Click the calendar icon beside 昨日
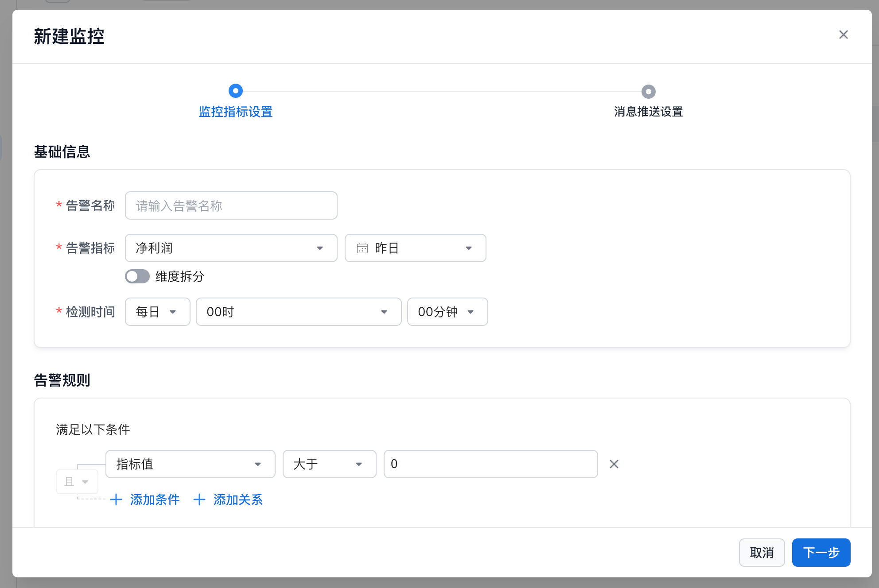This screenshot has height=588, width=879. [x=362, y=248]
